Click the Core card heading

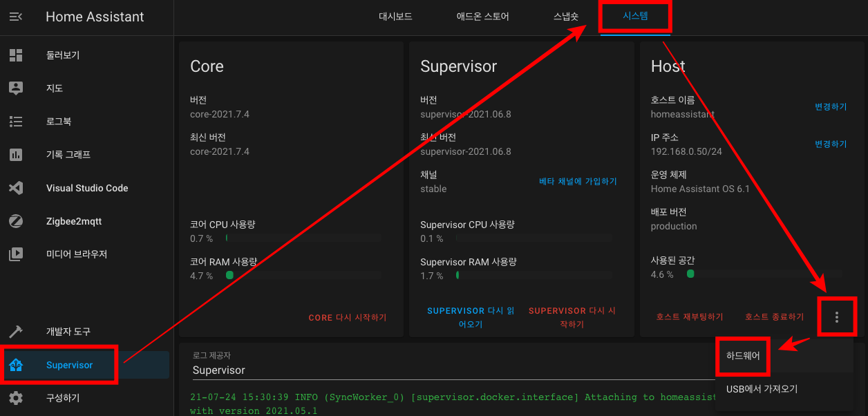click(207, 66)
